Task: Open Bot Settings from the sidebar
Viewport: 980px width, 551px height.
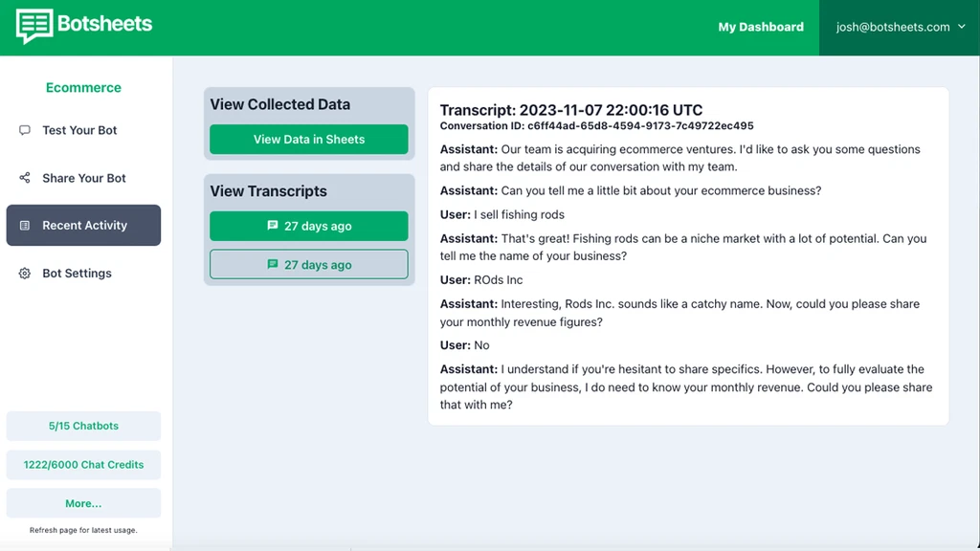Action: 77,274
